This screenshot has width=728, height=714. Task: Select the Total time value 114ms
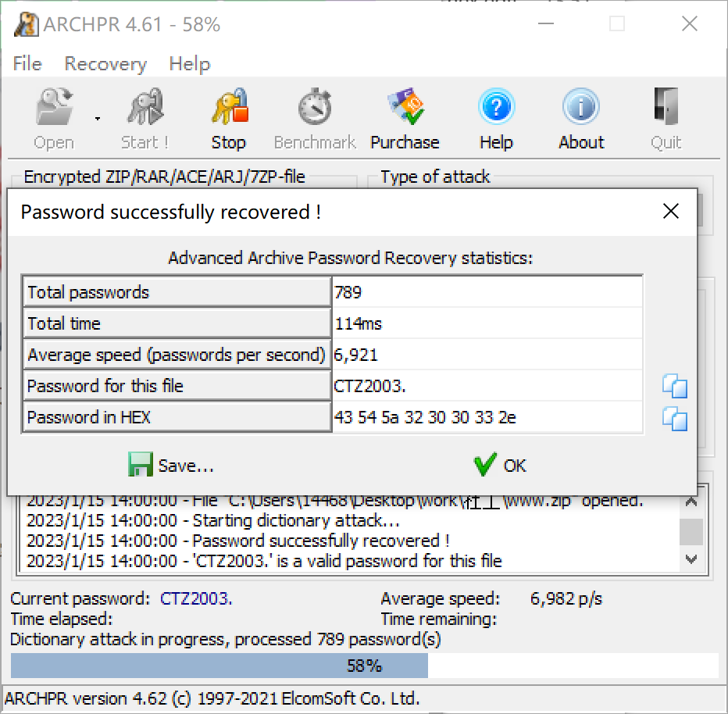(x=358, y=323)
